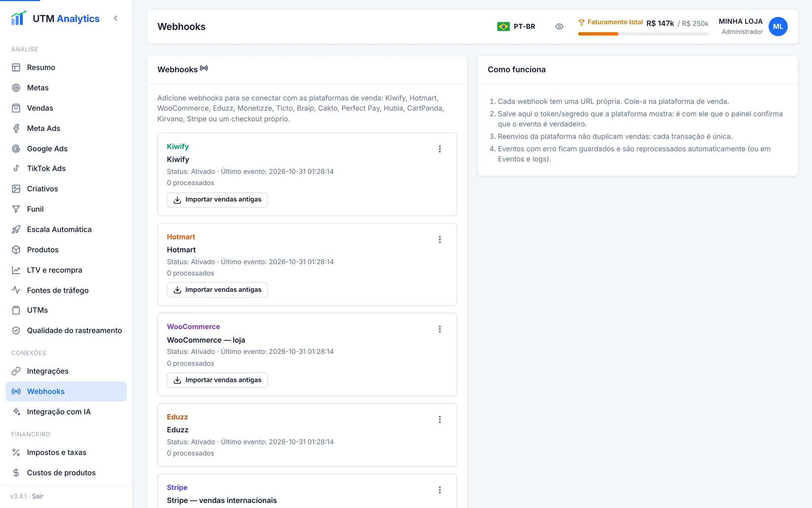Click the Faturamento total progress bar

click(643, 34)
